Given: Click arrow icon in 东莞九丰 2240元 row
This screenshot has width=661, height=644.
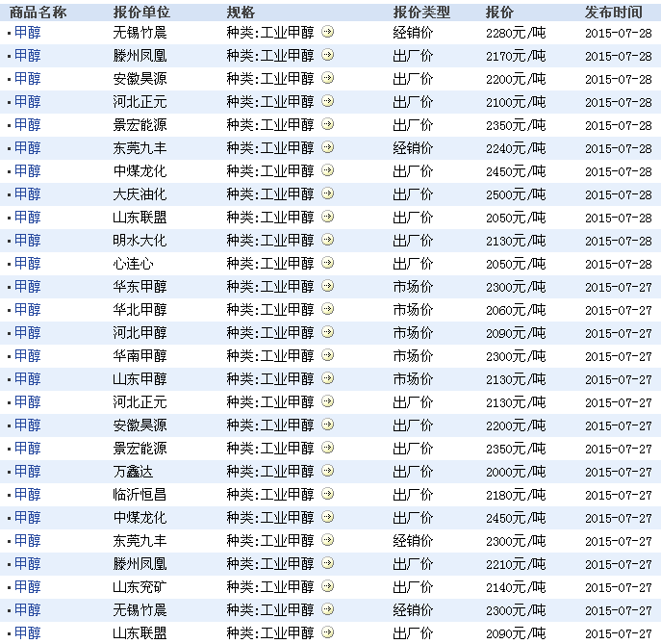Looking at the screenshot, I should [x=327, y=147].
